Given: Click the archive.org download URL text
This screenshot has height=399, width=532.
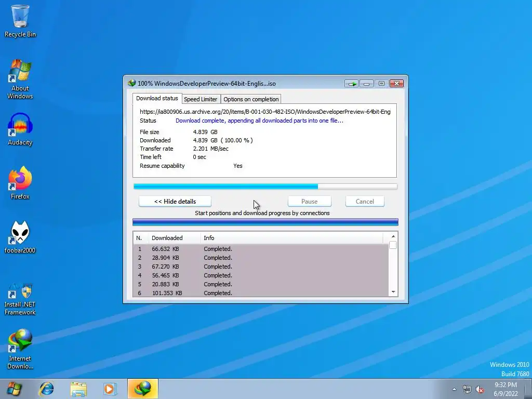Looking at the screenshot, I should tap(265, 112).
